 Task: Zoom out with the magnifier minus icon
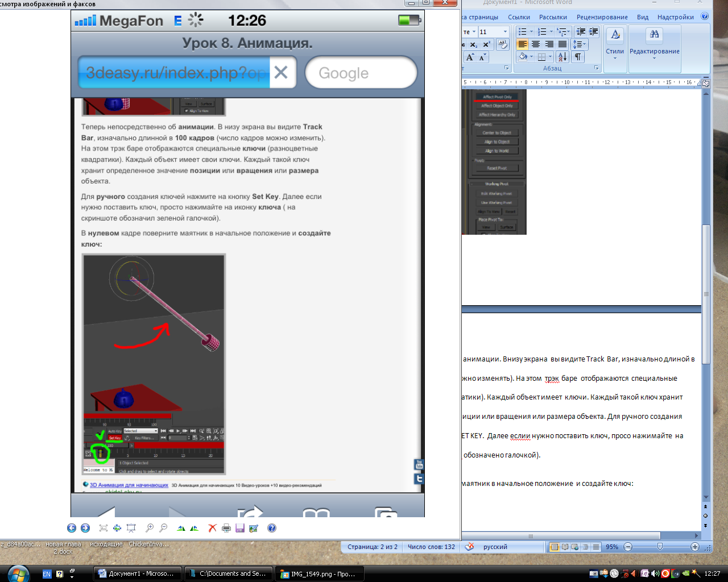tap(163, 528)
